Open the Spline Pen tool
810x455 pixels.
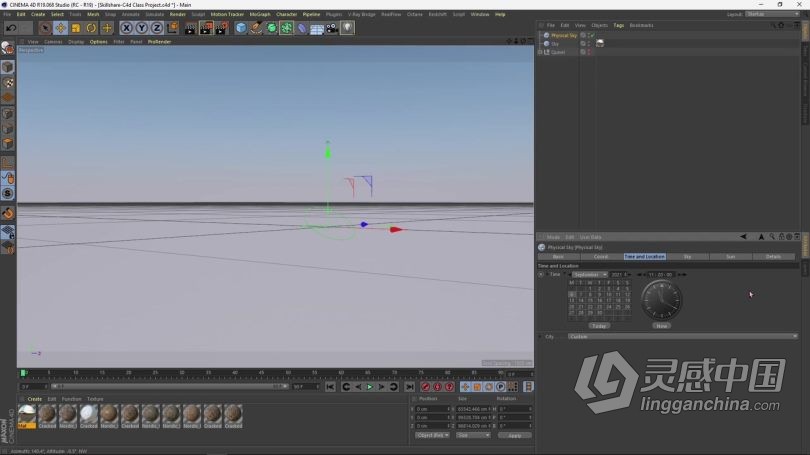point(256,28)
